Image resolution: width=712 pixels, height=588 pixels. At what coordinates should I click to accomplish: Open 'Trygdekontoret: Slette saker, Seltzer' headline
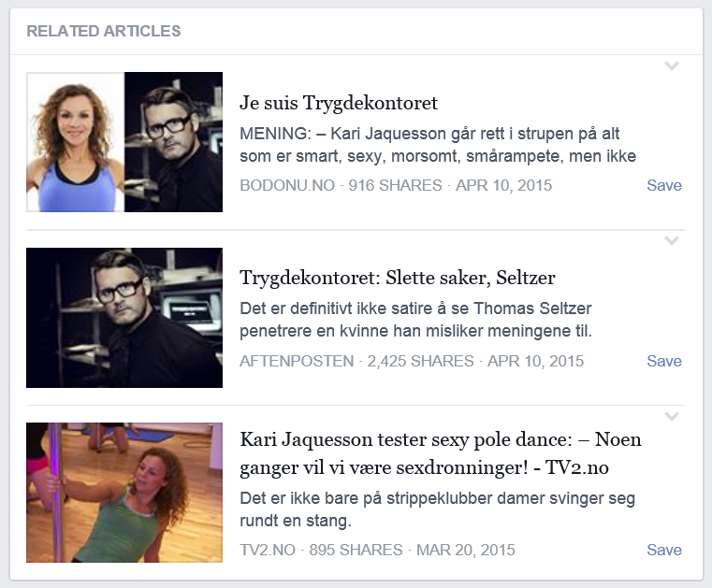click(398, 279)
